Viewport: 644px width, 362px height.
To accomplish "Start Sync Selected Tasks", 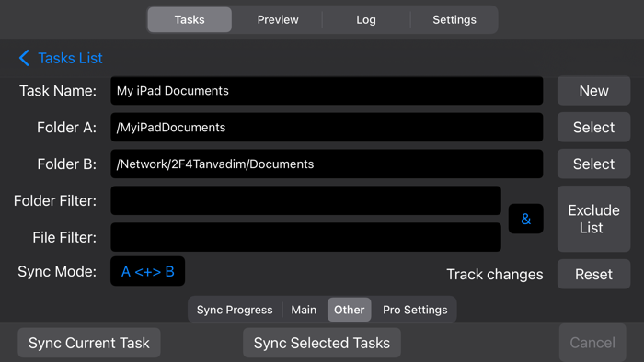I will [x=322, y=343].
